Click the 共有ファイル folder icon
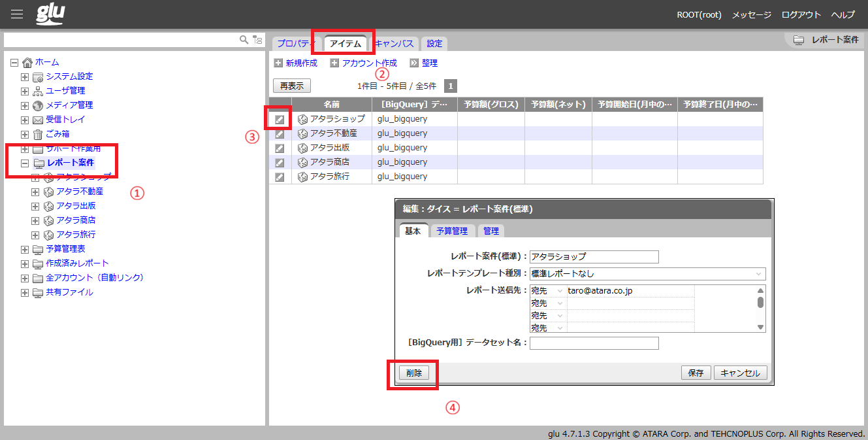868x440 pixels. click(x=38, y=292)
